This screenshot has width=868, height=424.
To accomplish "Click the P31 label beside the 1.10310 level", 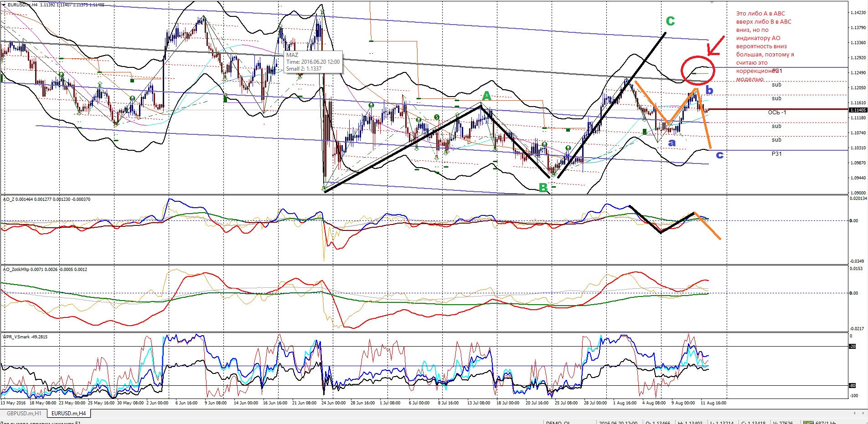I will pyautogui.click(x=776, y=154).
